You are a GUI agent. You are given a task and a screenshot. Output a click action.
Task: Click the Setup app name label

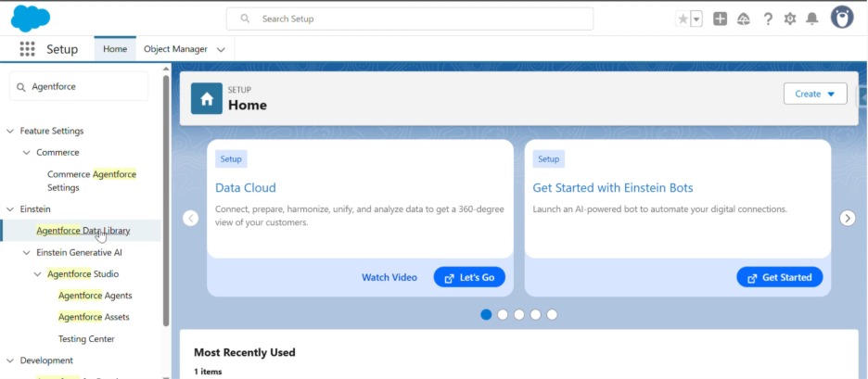coord(62,49)
